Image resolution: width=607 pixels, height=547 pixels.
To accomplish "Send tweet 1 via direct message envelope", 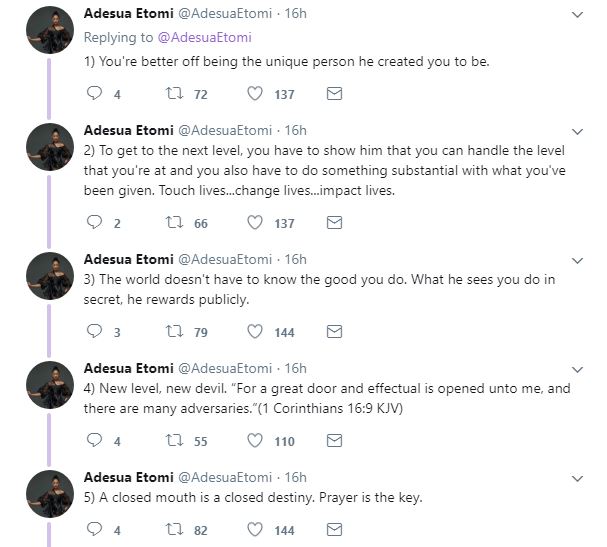I will [335, 93].
